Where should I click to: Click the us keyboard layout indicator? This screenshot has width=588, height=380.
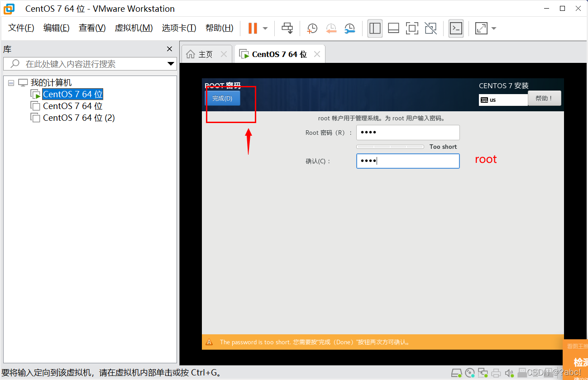click(503, 100)
